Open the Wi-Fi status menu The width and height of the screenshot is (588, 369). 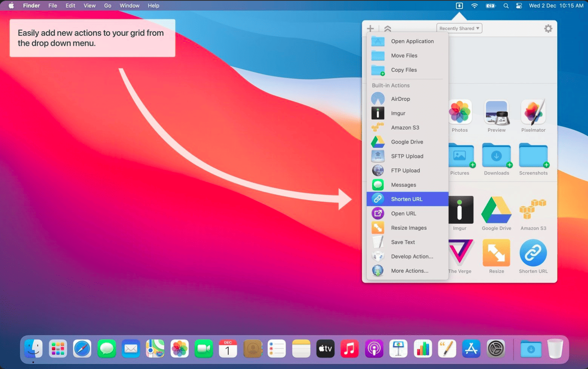(474, 6)
